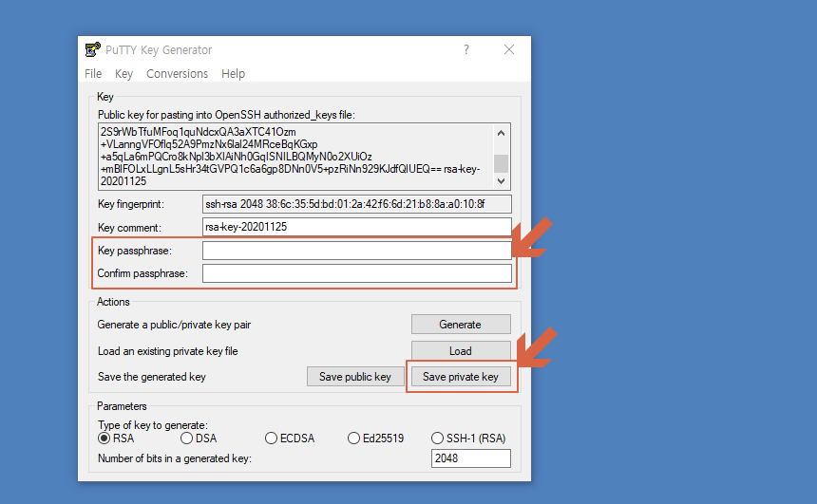Open the Conversions menu

[x=177, y=73]
